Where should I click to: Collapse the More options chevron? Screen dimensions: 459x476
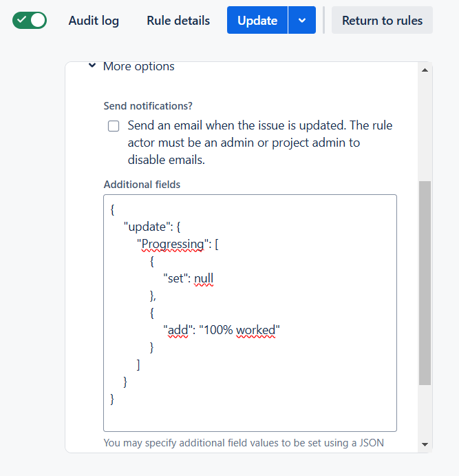(x=92, y=67)
